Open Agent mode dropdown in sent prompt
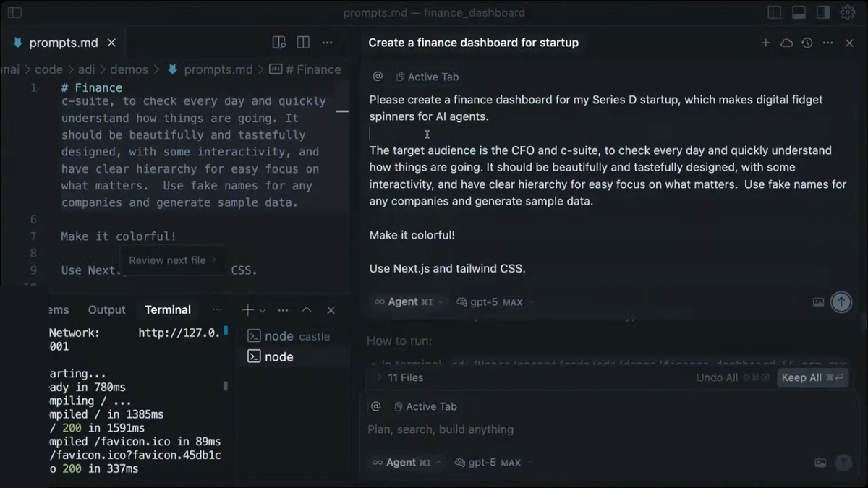Screen dimensions: 868x488 [x=409, y=302]
